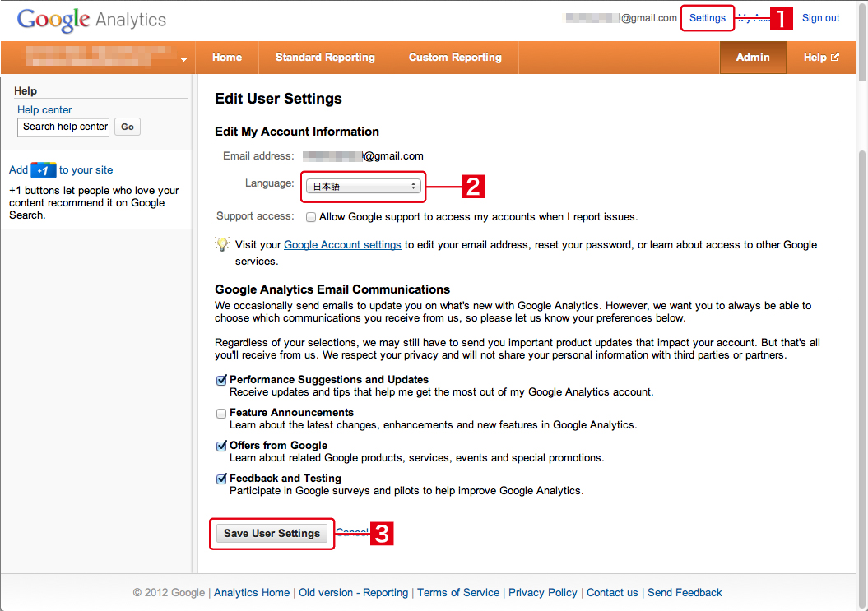The height and width of the screenshot is (611, 868).
Task: Uncheck Offers from Google checkbox
Action: [221, 446]
